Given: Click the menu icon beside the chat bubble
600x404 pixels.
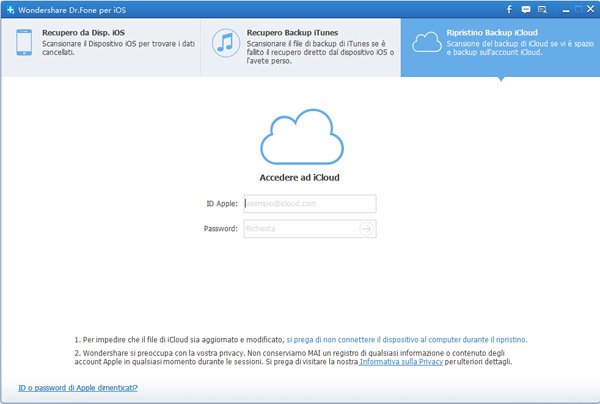Looking at the screenshot, I should [542, 10].
